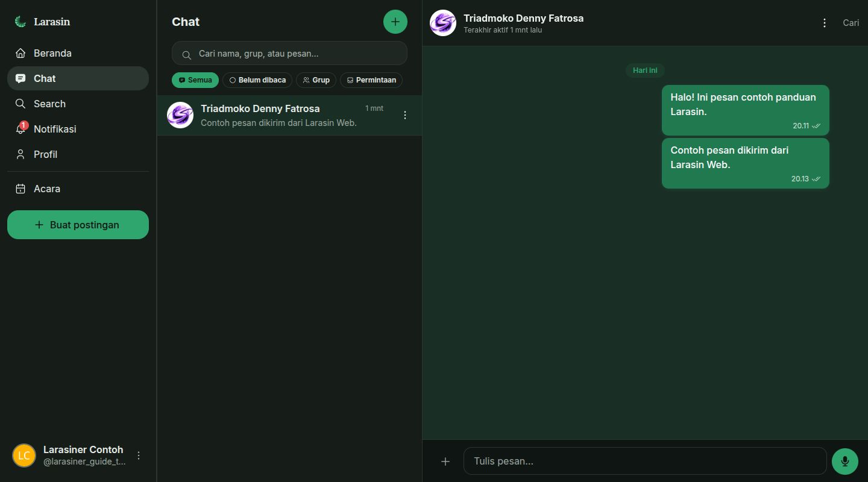Open Notifikasi with the red badge
868x482 pixels.
point(78,129)
